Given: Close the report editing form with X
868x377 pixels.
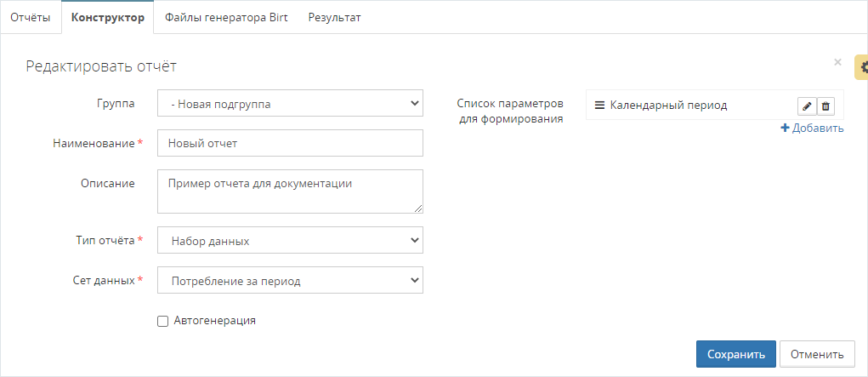Looking at the screenshot, I should click(x=837, y=62).
